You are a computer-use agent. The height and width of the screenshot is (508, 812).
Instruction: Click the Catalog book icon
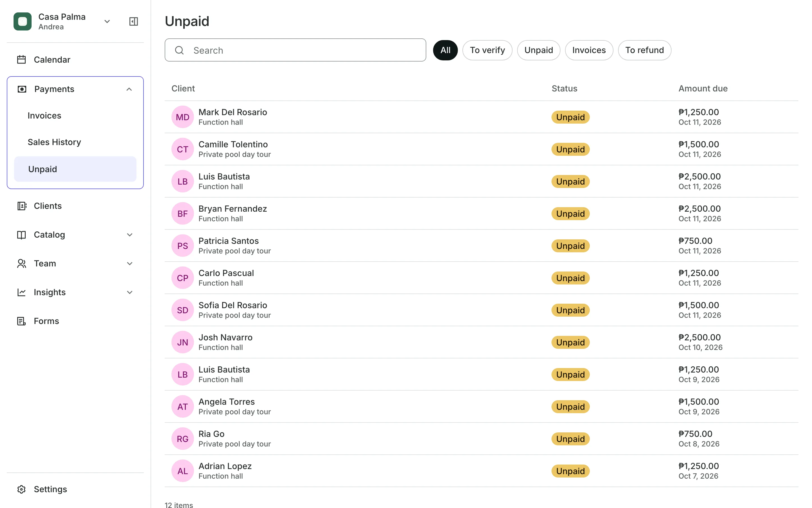[x=21, y=235]
